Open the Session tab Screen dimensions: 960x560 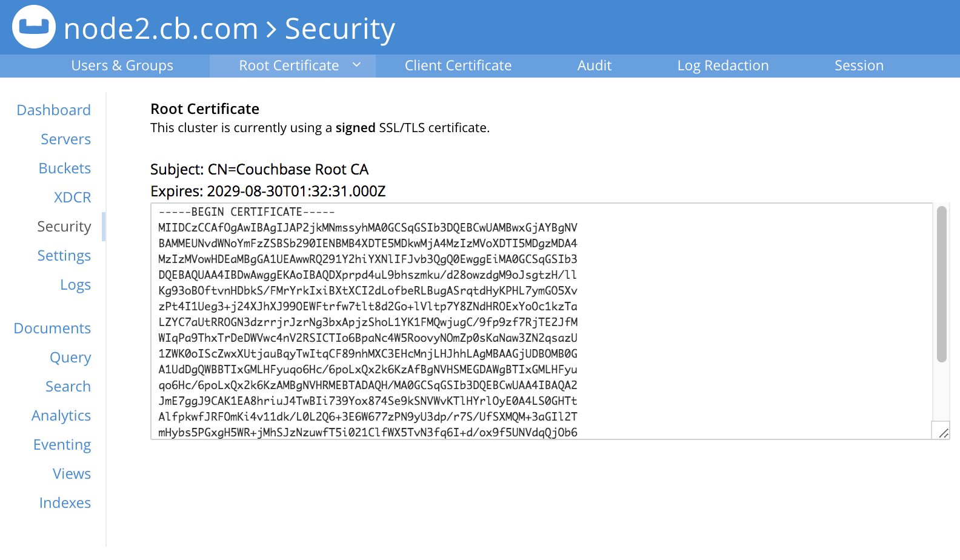click(859, 65)
